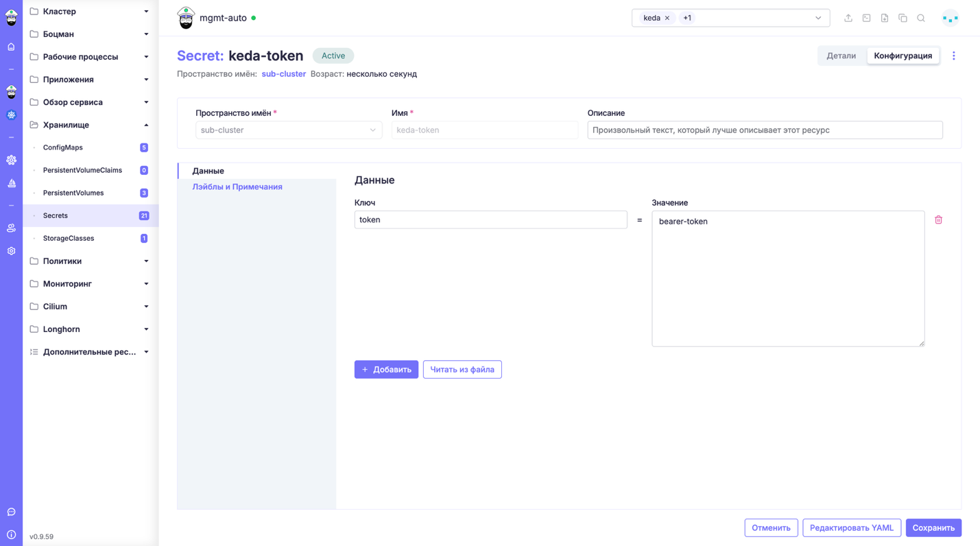Click the Active status badge
Screen dimensions: 980x546
[x=333, y=56]
